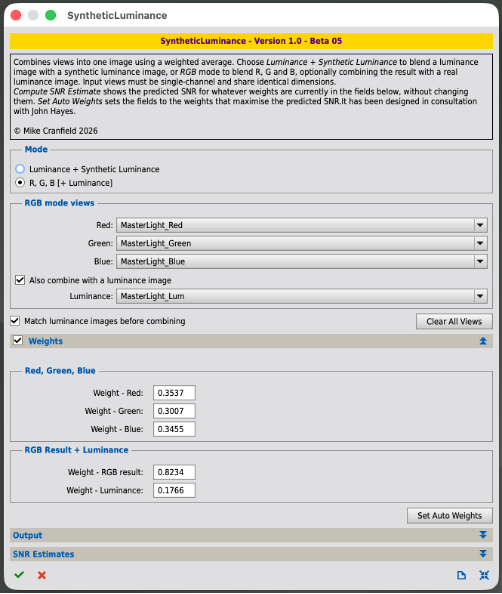Click the Weight - Luminance input field
Screen dimensions: 502x594
[174, 490]
